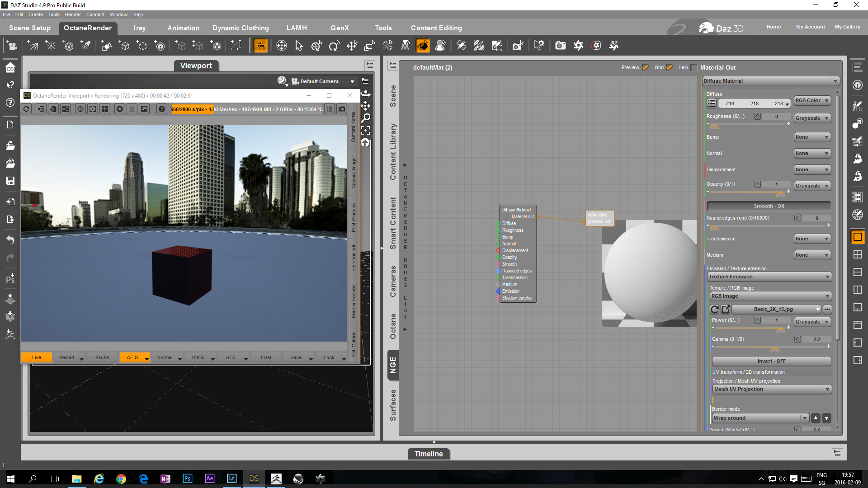This screenshot has height=488, width=868.
Task: Expand the Texture Emission dropdown
Action: [x=770, y=277]
